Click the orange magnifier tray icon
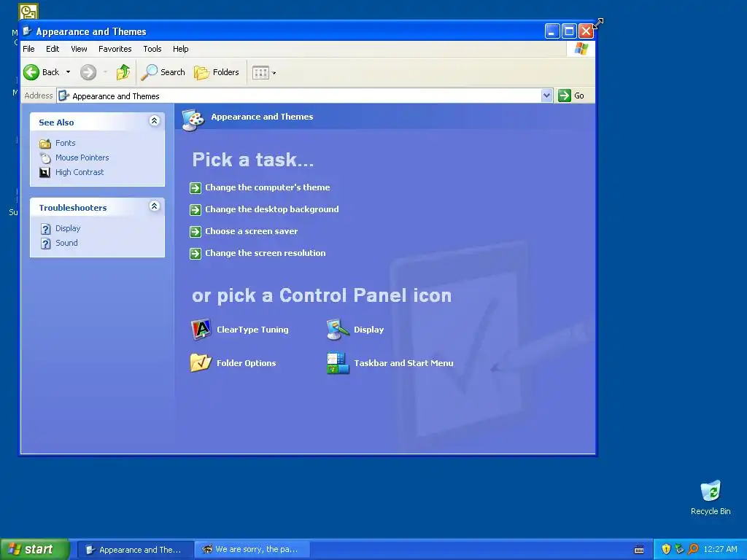Screen dimensions: 747x560 (693, 549)
